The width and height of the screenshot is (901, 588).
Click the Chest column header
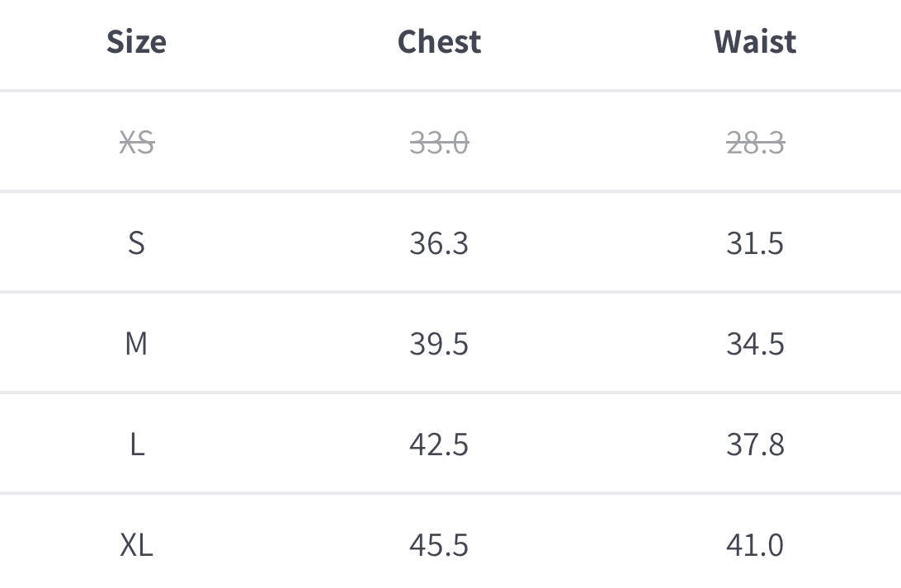pos(439,41)
